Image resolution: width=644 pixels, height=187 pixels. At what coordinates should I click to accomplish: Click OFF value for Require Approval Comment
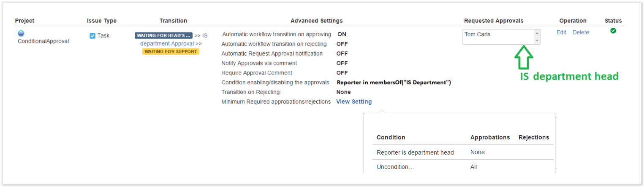342,73
